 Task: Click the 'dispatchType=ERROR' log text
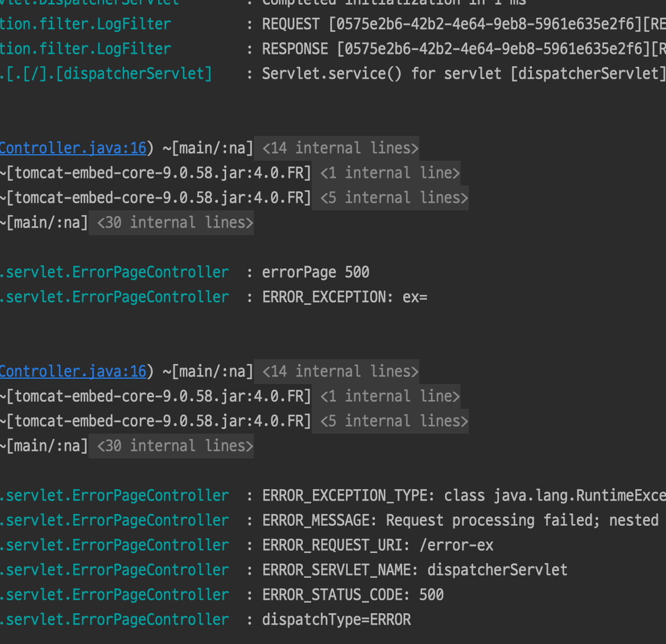(x=337, y=620)
